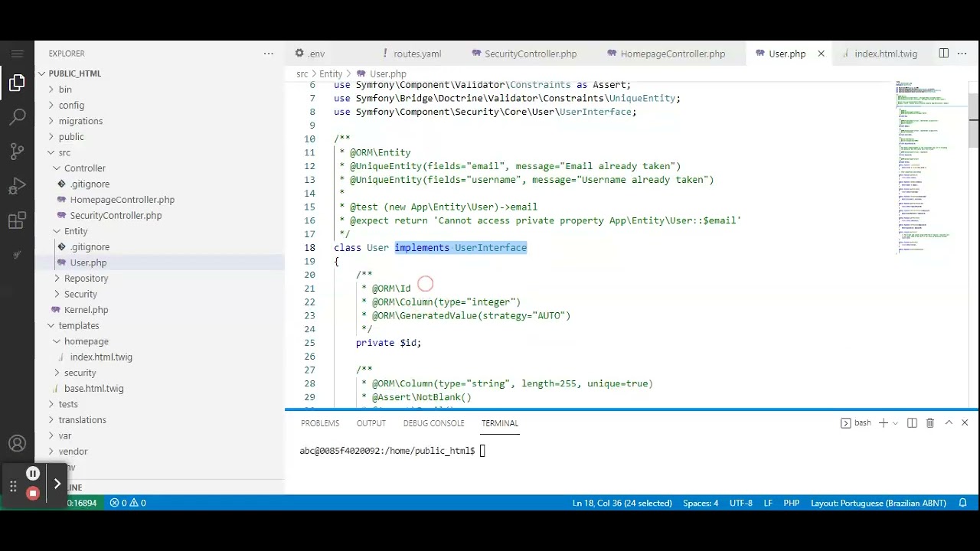Click the Accounts icon in the activity bar
980x551 pixels.
coord(17,443)
